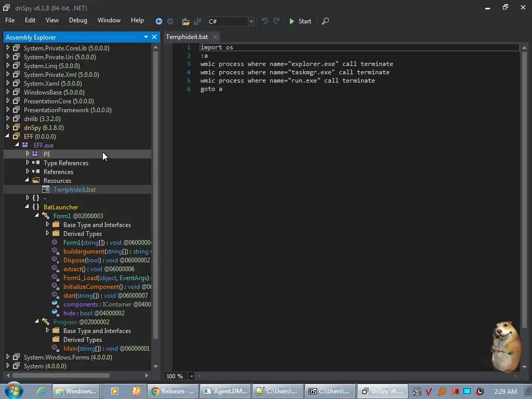The height and width of the screenshot is (399, 532).
Task: Click the Resources folder icon
Action: (x=36, y=180)
